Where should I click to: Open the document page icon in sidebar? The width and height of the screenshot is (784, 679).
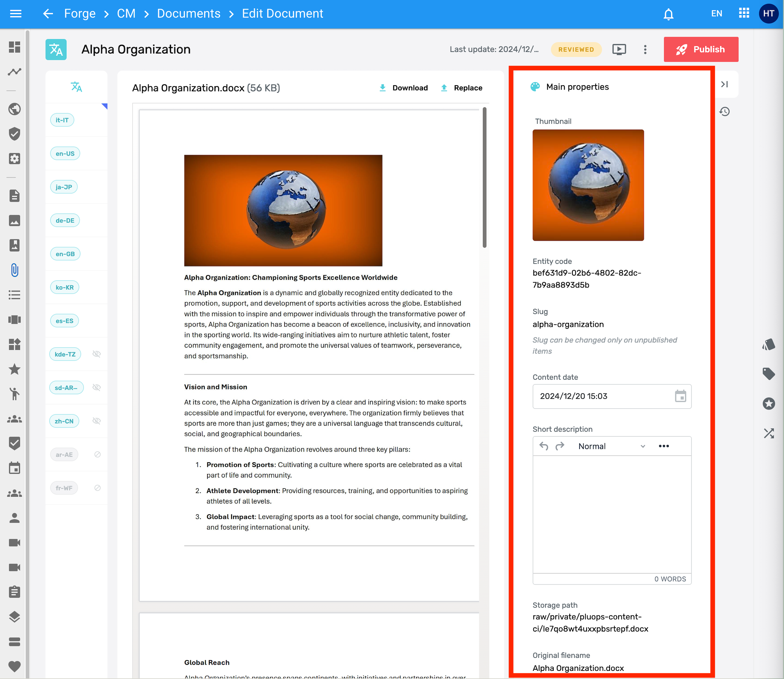point(15,196)
